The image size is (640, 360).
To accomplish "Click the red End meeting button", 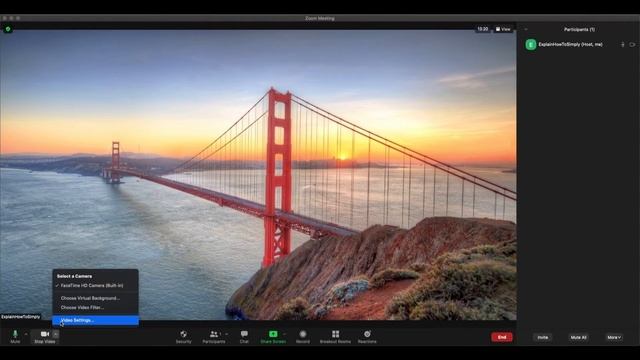I will click(x=502, y=337).
